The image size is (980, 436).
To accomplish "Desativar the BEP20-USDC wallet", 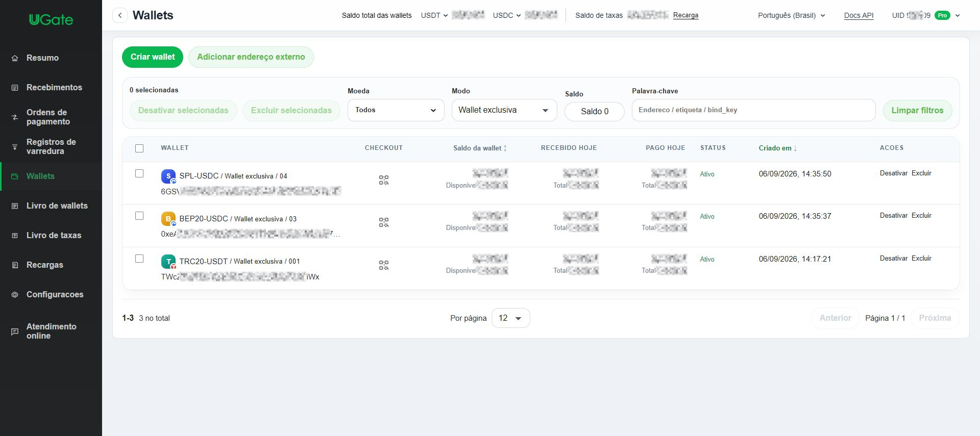I will [x=894, y=216].
